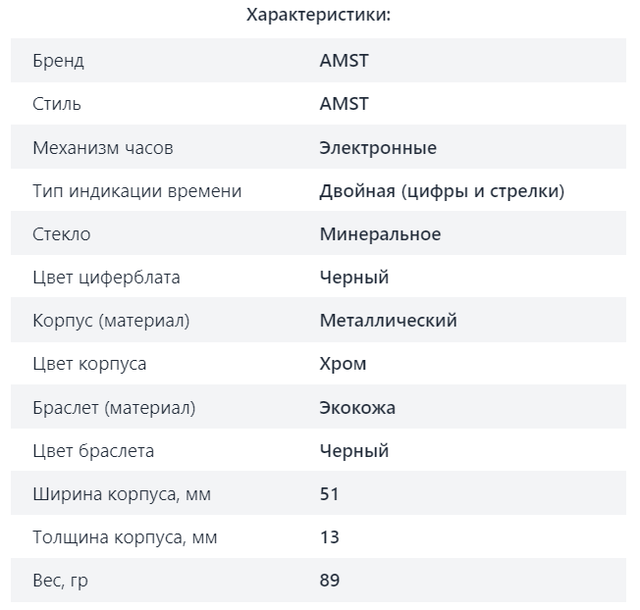Screen dimensions: 640x610
Task: Click the Цвет браслета label
Action: click(93, 451)
